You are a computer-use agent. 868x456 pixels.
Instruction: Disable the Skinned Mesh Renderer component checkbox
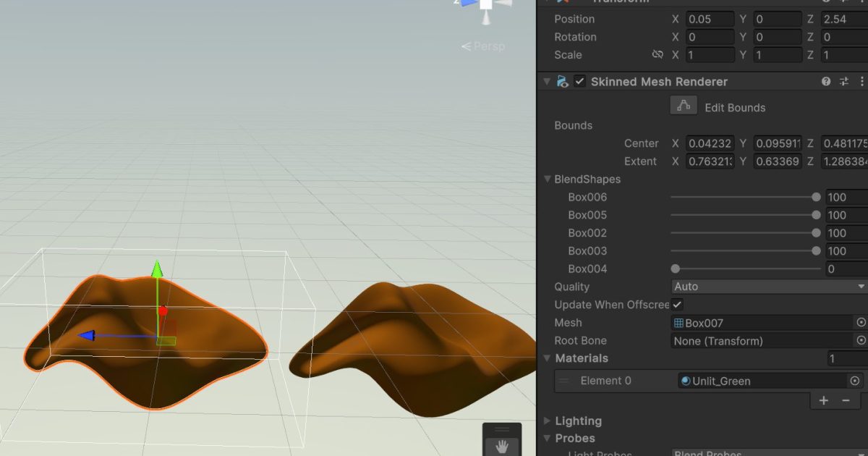pyautogui.click(x=579, y=81)
